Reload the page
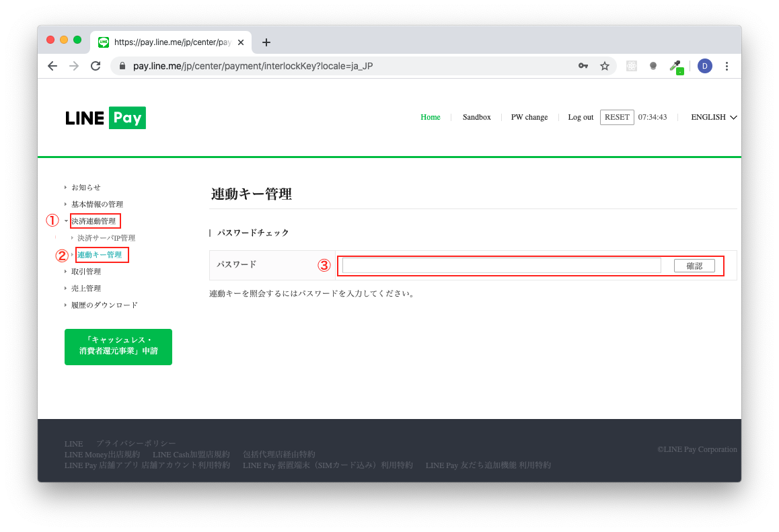 point(96,66)
